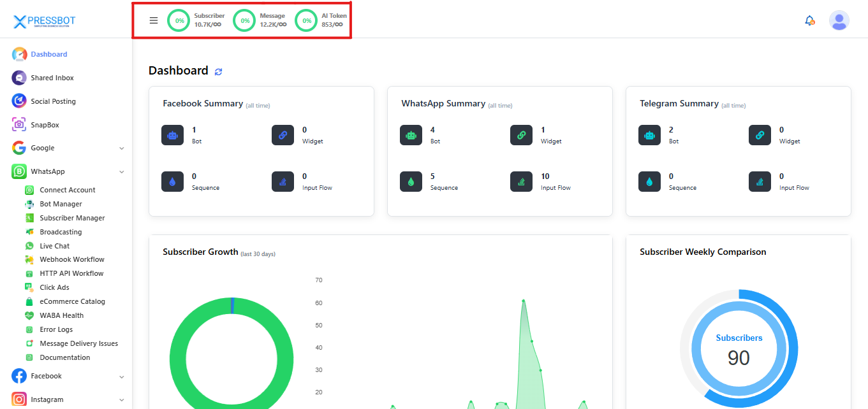Collapse the WhatsApp sidebar section
Viewport: 868px width, 409px height.
[121, 172]
